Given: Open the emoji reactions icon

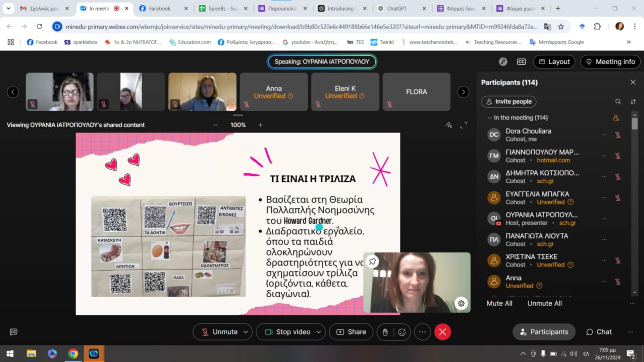Looking at the screenshot, I should 402,332.
